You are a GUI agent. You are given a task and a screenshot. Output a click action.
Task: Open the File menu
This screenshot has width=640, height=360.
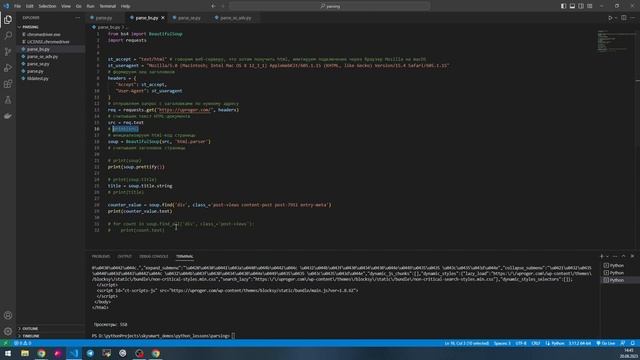click(18, 6)
